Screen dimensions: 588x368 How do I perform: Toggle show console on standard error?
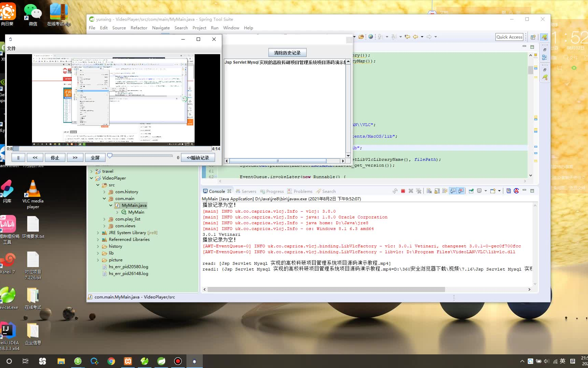pos(461,191)
